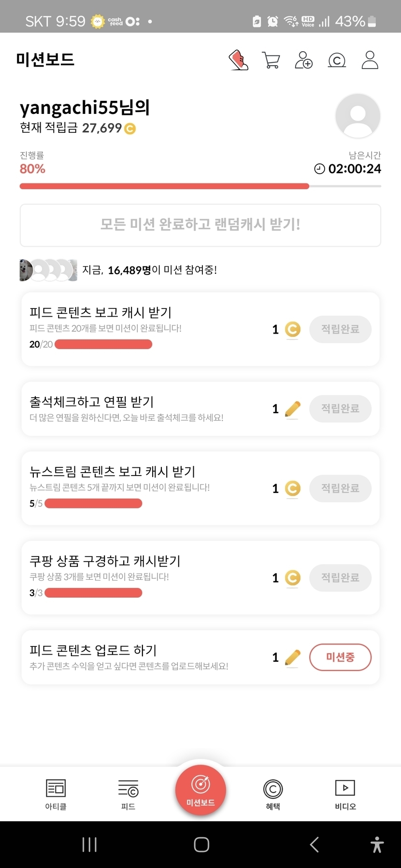Tap the gray profile avatar picture
Screen dimensions: 401x868
click(358, 116)
